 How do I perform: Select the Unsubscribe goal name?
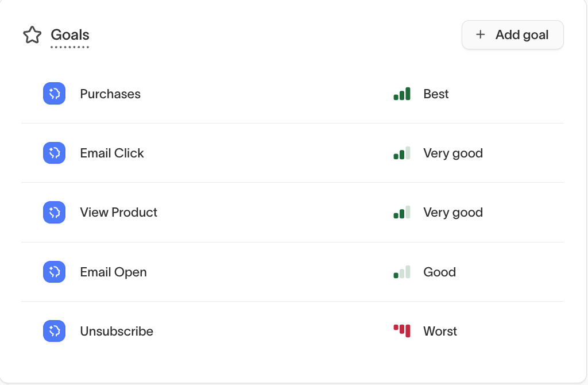pyautogui.click(x=117, y=332)
